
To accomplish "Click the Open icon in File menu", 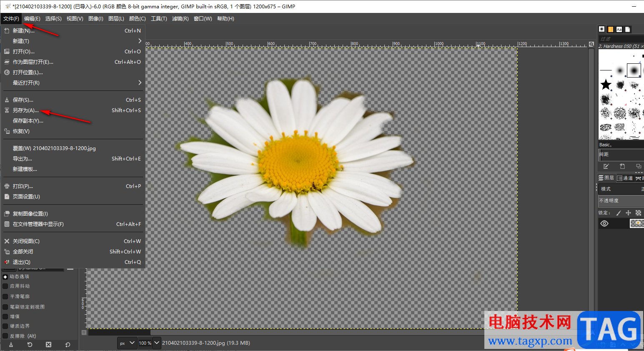I will 7,51.
